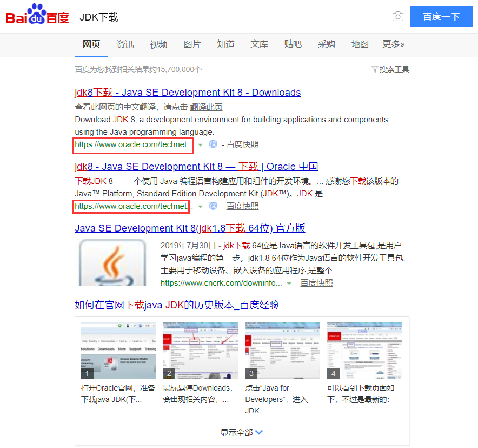Click step 3 Java for Developers thumbnail

tap(283, 351)
